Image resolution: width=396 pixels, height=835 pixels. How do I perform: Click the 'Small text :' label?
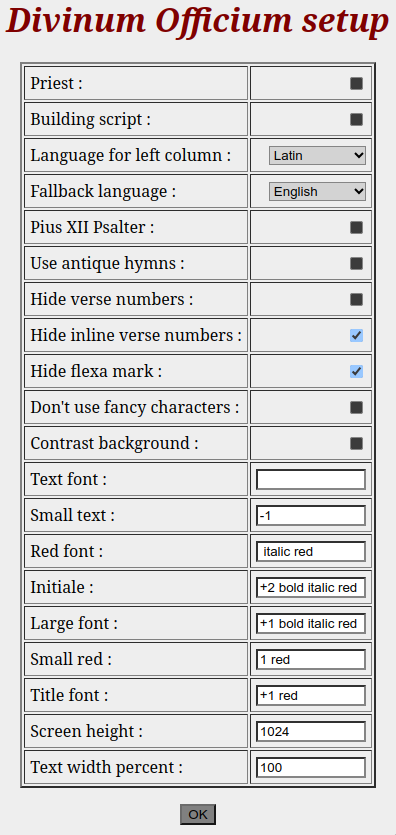pyautogui.click(x=72, y=515)
